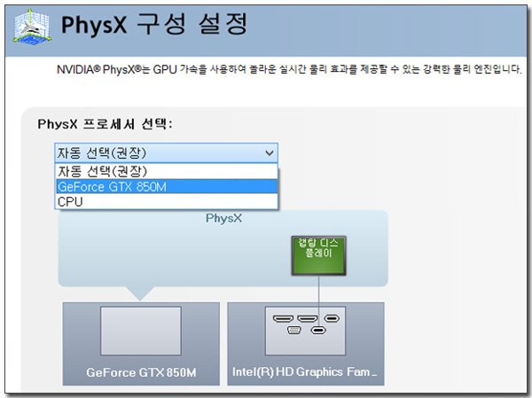Click the blank GeForce GTX 850M card panel
Screen dimensions: 532x398
[140, 331]
